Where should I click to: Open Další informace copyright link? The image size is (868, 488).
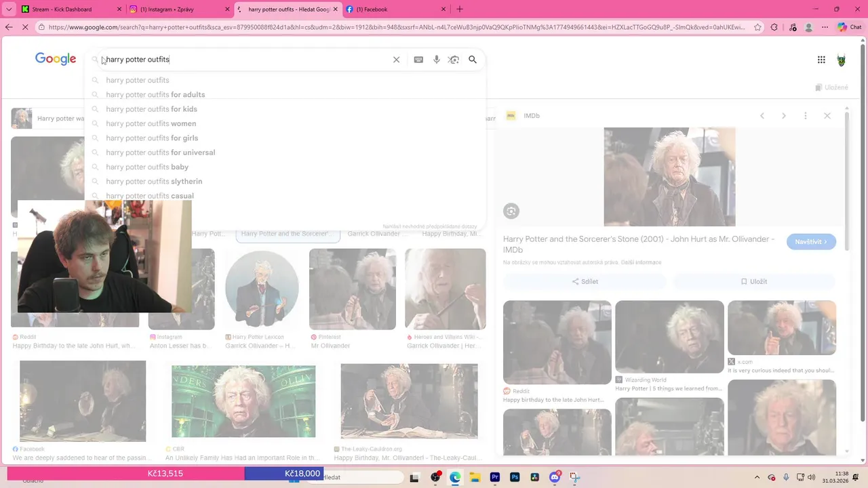[x=641, y=262]
